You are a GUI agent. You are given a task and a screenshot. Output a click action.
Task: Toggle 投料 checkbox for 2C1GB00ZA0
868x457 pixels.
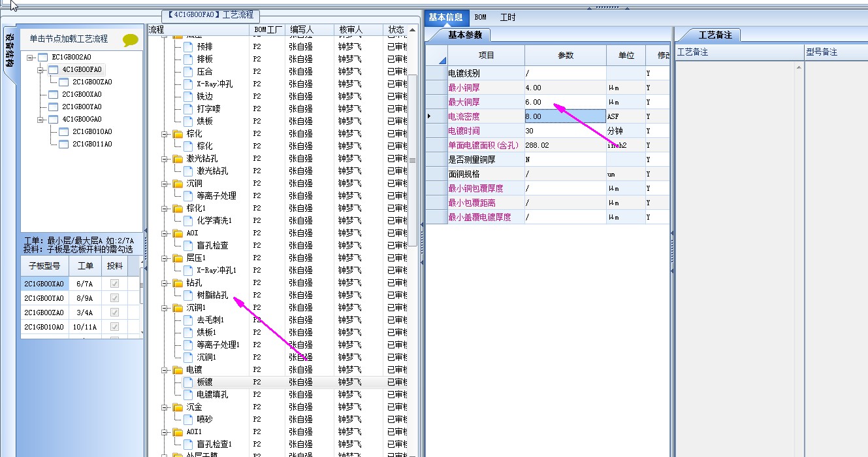[115, 313]
